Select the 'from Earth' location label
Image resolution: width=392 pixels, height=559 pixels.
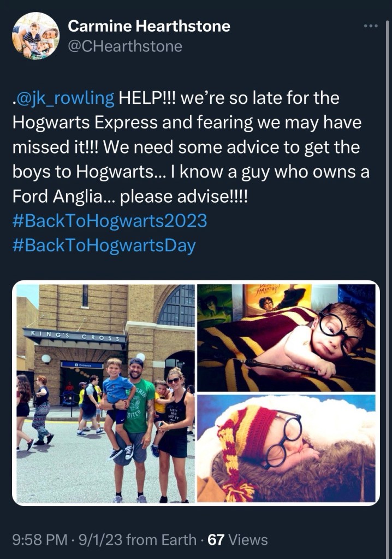pyautogui.click(x=161, y=540)
